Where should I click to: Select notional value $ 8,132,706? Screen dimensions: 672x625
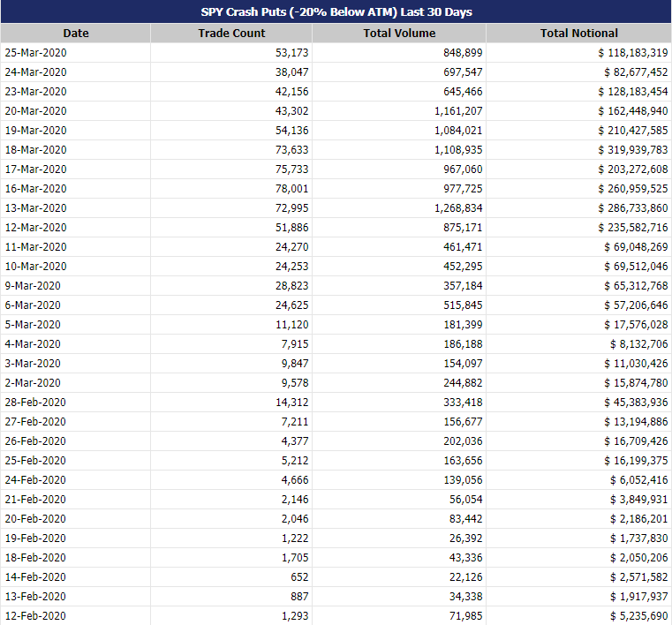(x=578, y=344)
